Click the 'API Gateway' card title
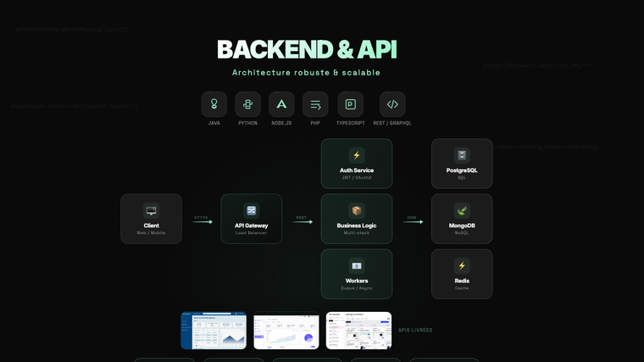The image size is (644, 362). point(252,226)
